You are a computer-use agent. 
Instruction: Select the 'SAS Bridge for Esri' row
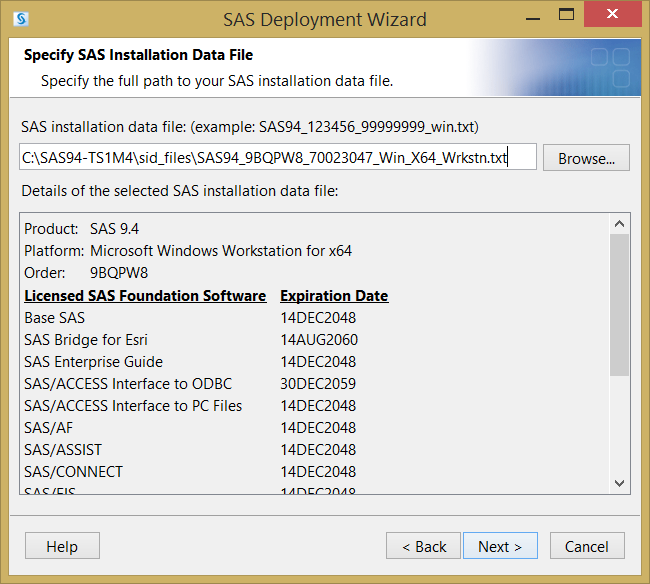(x=86, y=340)
